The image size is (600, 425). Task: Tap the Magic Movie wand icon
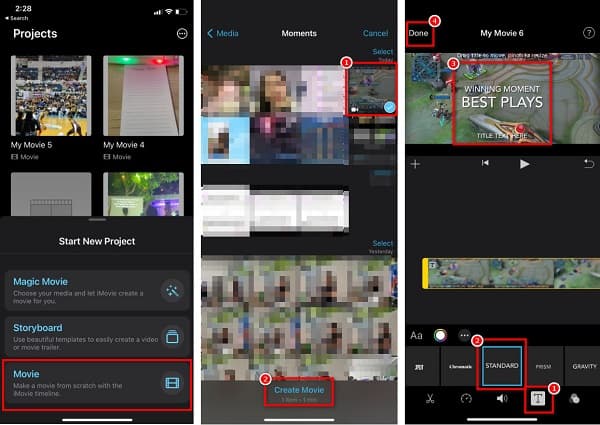click(173, 291)
